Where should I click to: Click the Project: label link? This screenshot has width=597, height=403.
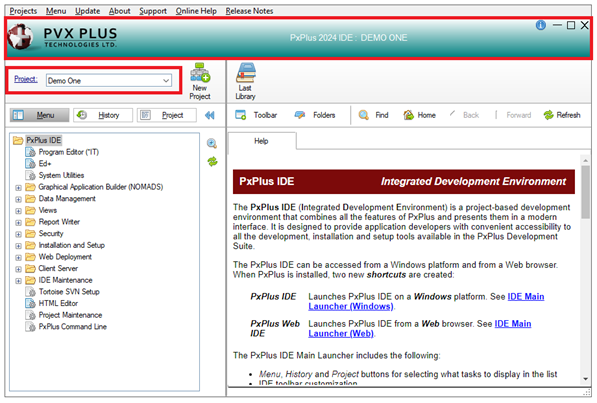[26, 79]
